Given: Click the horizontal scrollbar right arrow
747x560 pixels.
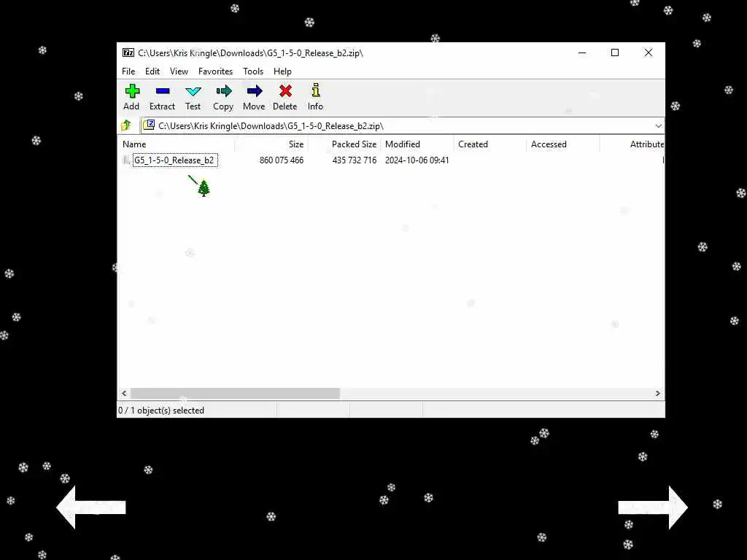Looking at the screenshot, I should (x=657, y=393).
